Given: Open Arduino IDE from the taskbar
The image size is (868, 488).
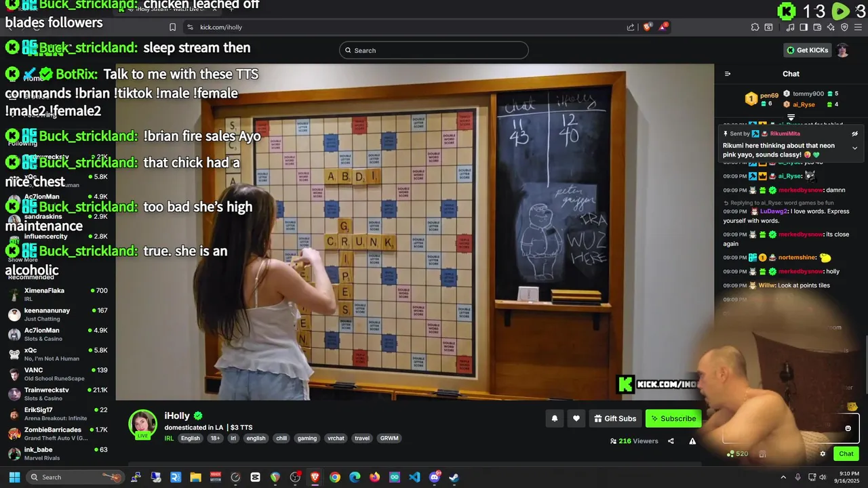Looking at the screenshot, I should [394, 477].
